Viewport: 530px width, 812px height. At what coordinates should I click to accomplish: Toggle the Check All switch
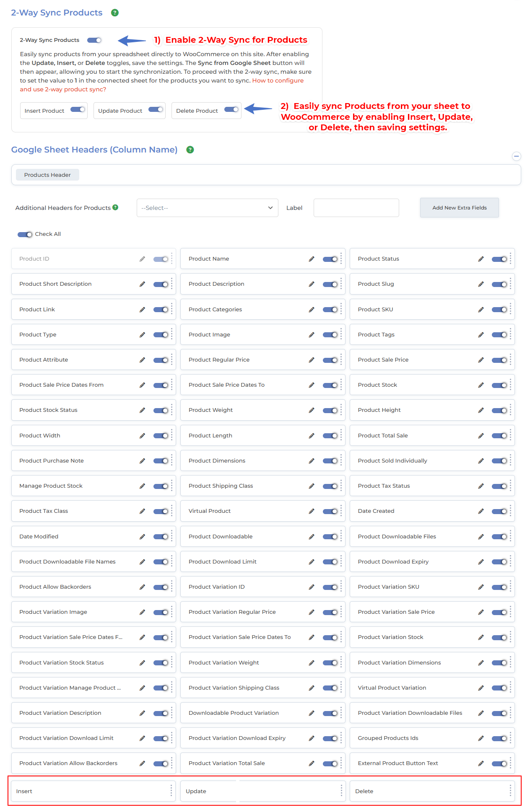pos(25,234)
